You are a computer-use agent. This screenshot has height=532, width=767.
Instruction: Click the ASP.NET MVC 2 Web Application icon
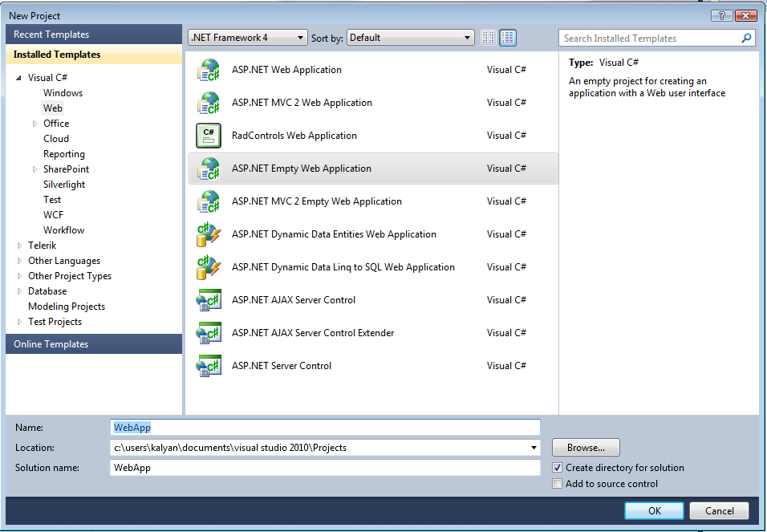pyautogui.click(x=209, y=103)
